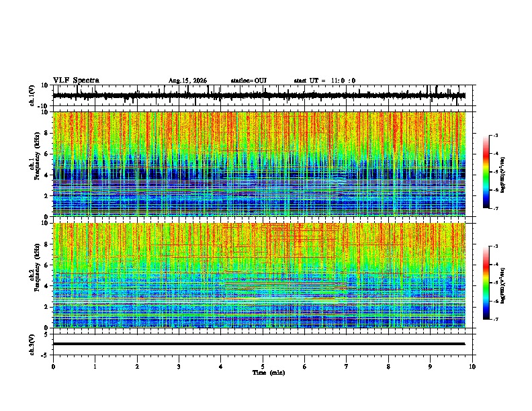Viewport: 532px width, 411px height.
Task: Click the "-3" value on ch.1 colorbar
Action: pyautogui.click(x=495, y=135)
